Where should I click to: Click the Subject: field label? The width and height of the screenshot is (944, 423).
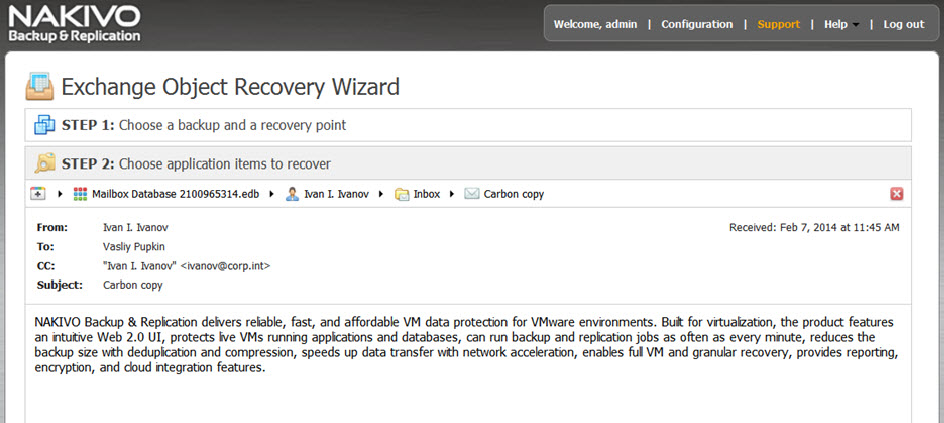tap(59, 285)
